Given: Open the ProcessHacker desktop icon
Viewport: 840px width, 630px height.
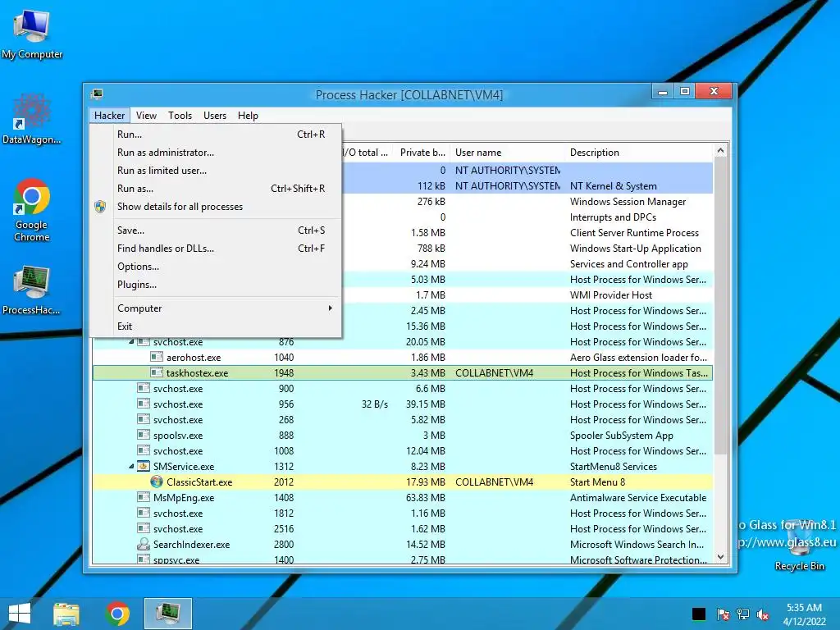Looking at the screenshot, I should 32,290.
